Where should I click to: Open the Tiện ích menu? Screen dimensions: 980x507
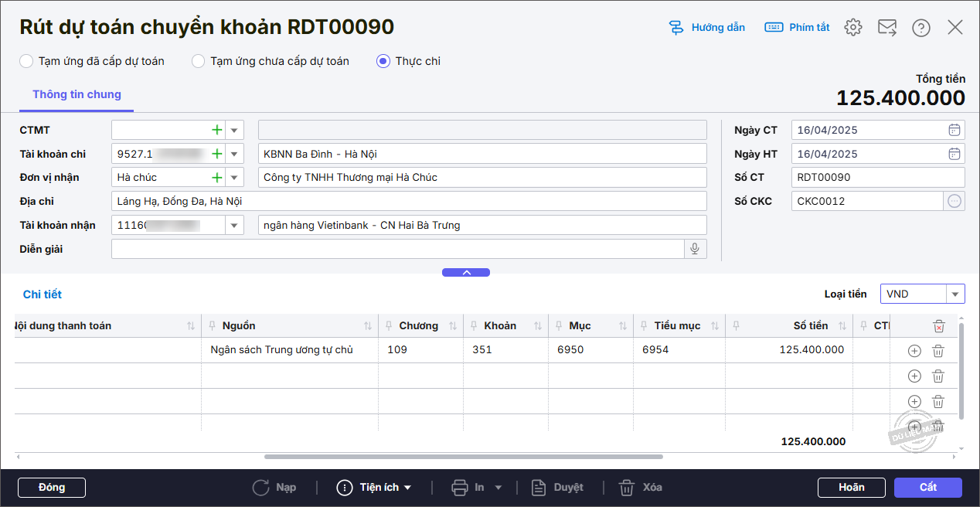375,488
